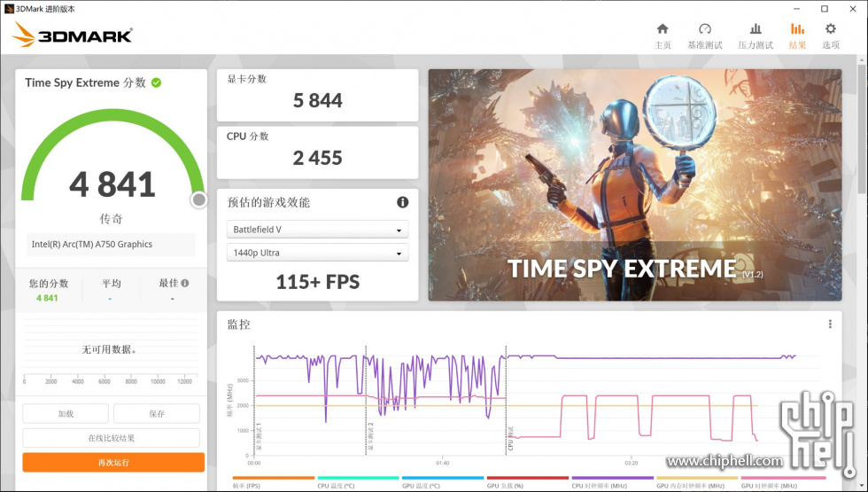Image resolution: width=868 pixels, height=492 pixels.
Task: Click 在线比较结果 compare online button
Action: (112, 438)
